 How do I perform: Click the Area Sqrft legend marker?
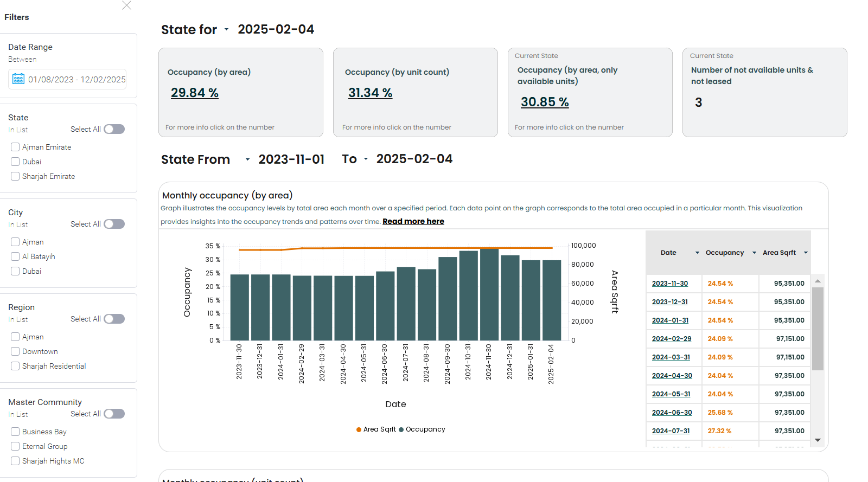(359, 429)
